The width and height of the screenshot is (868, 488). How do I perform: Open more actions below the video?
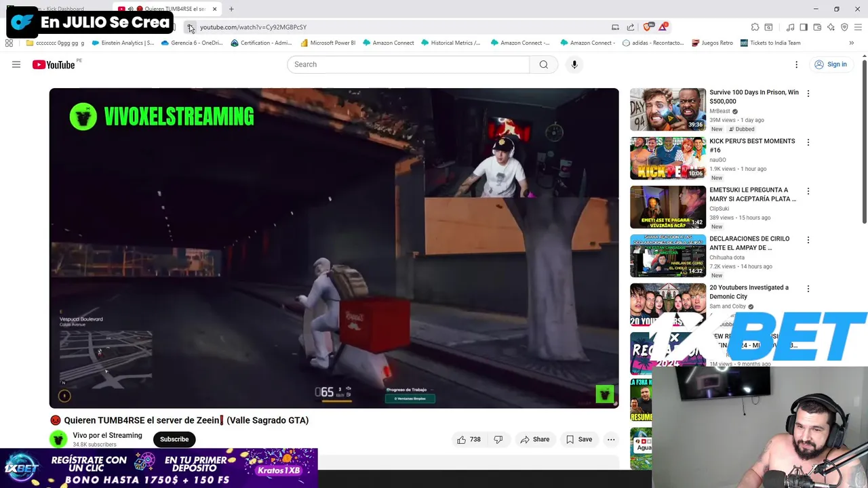coord(611,439)
